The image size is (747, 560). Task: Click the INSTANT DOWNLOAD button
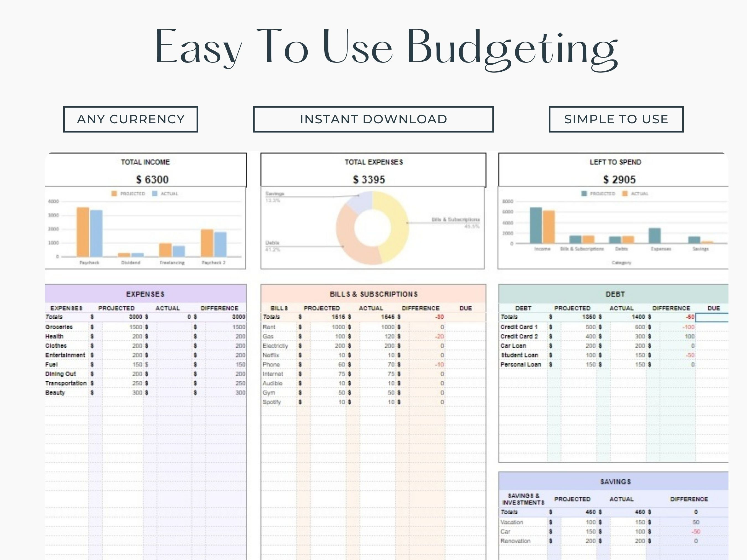[x=373, y=119]
